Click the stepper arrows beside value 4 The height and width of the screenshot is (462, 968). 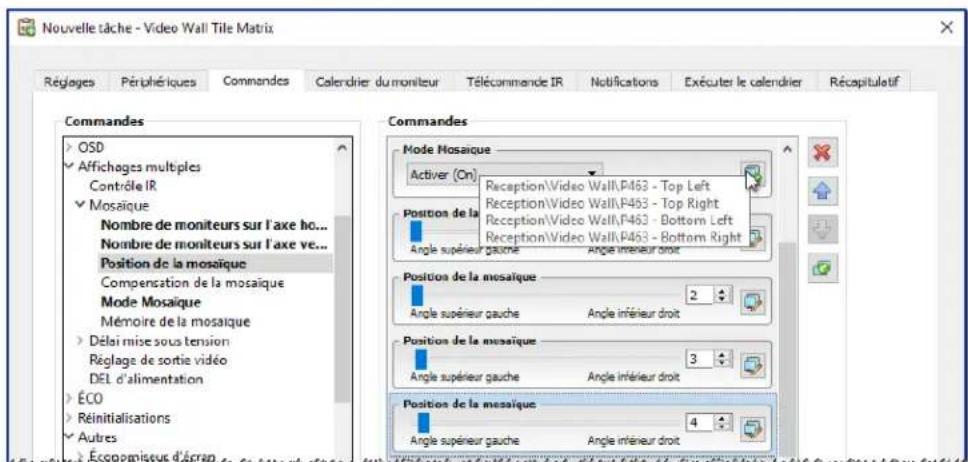click(721, 424)
